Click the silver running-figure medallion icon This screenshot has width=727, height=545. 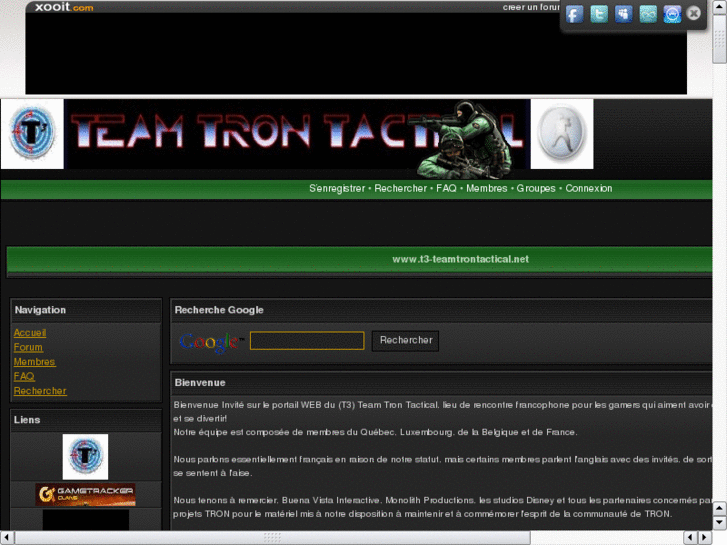(562, 134)
